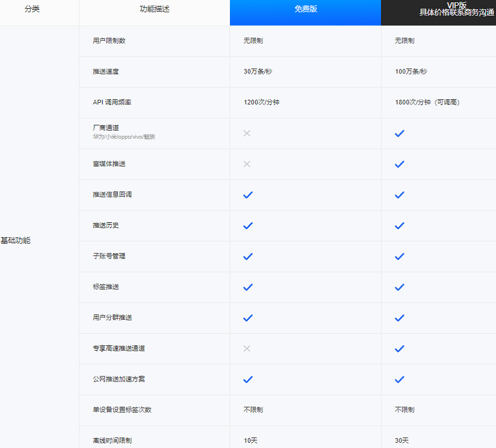
Task: Click the cross icon for 厂商通道 free version
Action: pos(247,134)
